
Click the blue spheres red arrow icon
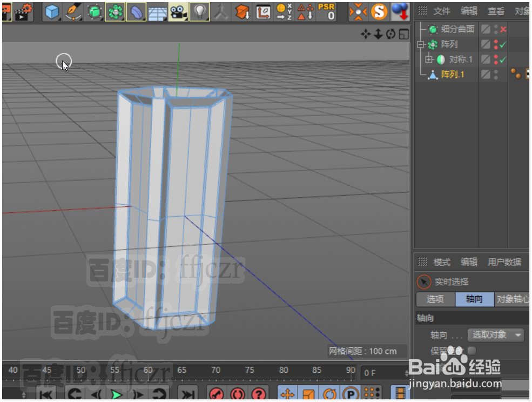400,12
